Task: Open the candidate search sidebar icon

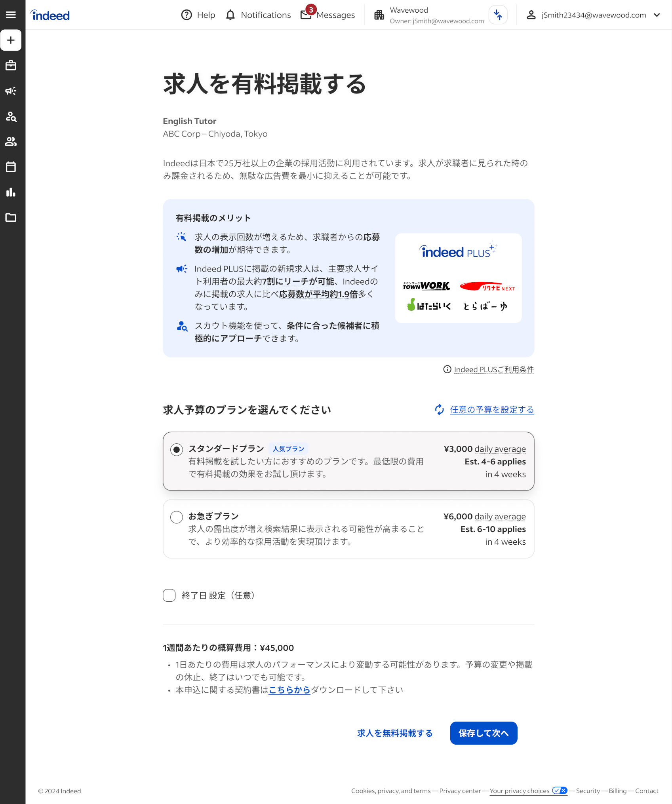Action: (x=11, y=116)
